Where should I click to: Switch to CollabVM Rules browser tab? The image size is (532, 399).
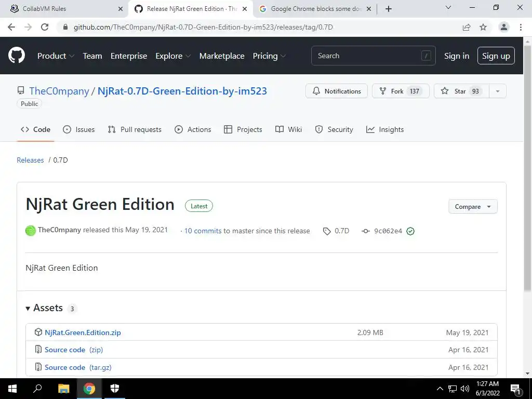(x=64, y=9)
